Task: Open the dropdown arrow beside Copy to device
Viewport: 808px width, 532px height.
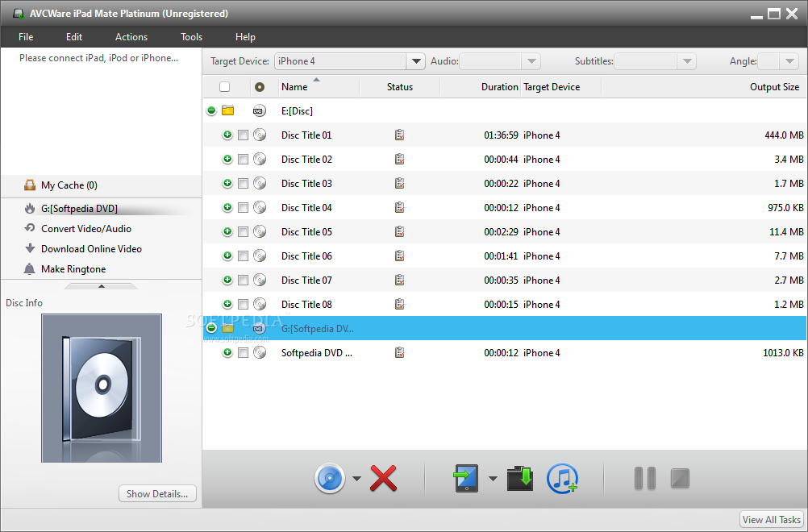Action: coord(493,479)
